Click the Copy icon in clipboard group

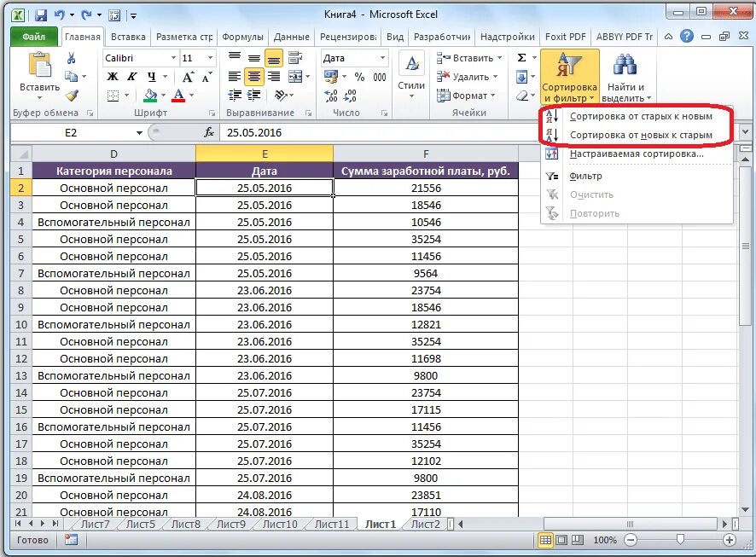[x=72, y=76]
